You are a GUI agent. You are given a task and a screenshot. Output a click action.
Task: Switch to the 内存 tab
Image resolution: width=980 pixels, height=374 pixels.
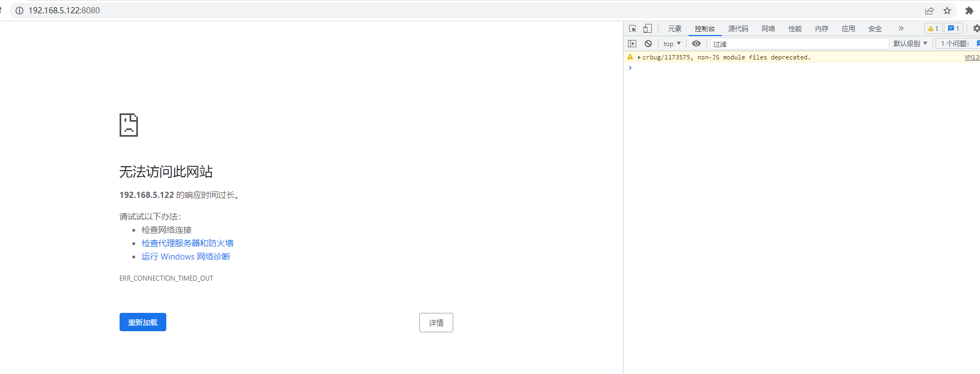[x=821, y=28]
